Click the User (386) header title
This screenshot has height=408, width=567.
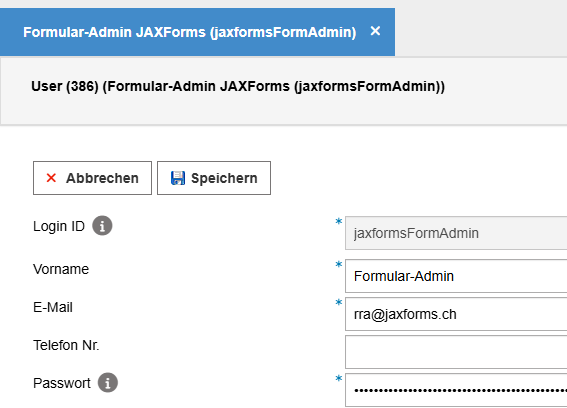(x=238, y=86)
